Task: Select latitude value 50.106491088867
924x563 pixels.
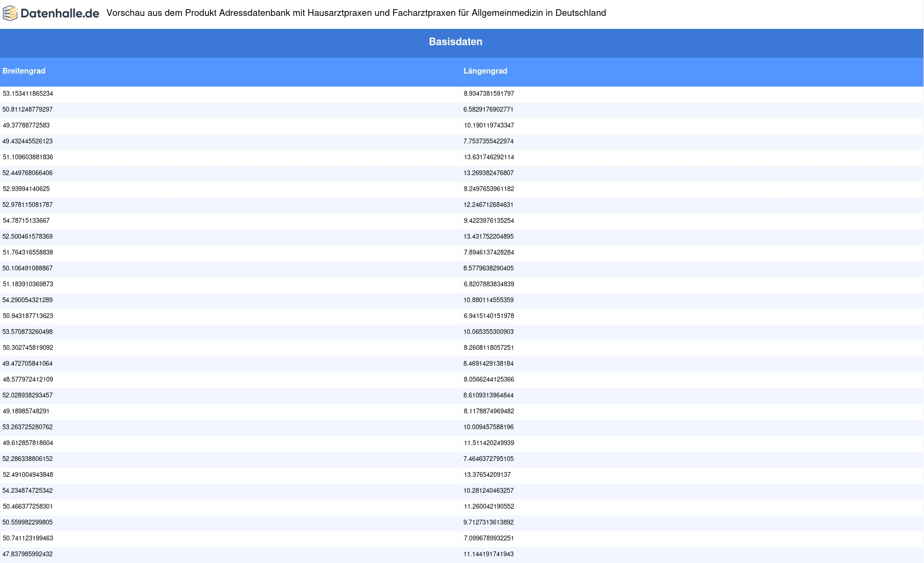Action: click(27, 269)
